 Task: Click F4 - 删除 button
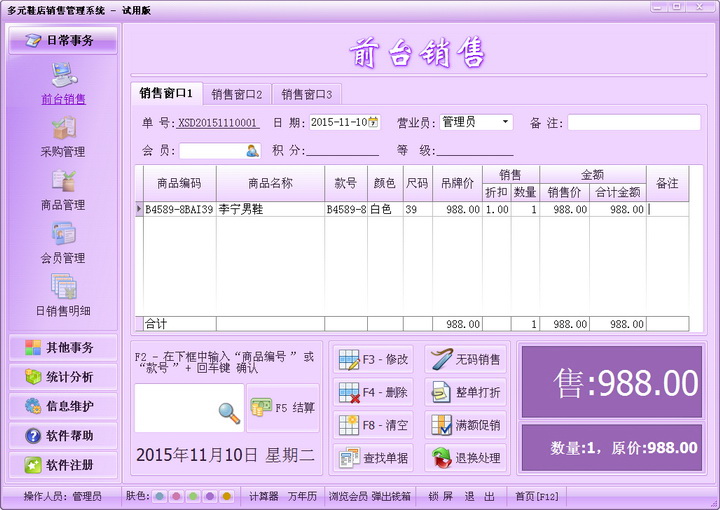tap(373, 392)
